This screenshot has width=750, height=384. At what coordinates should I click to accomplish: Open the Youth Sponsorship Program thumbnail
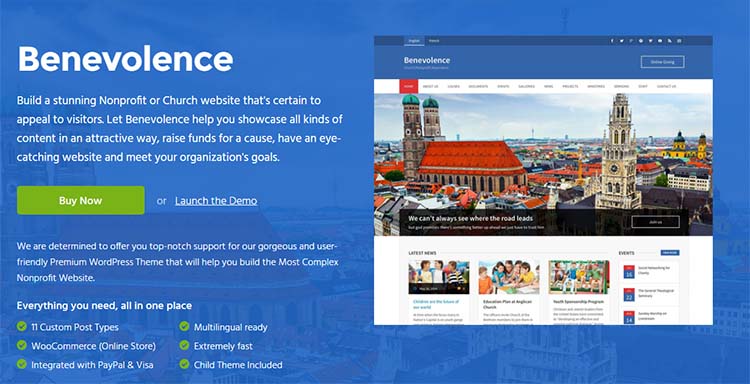pyautogui.click(x=579, y=277)
